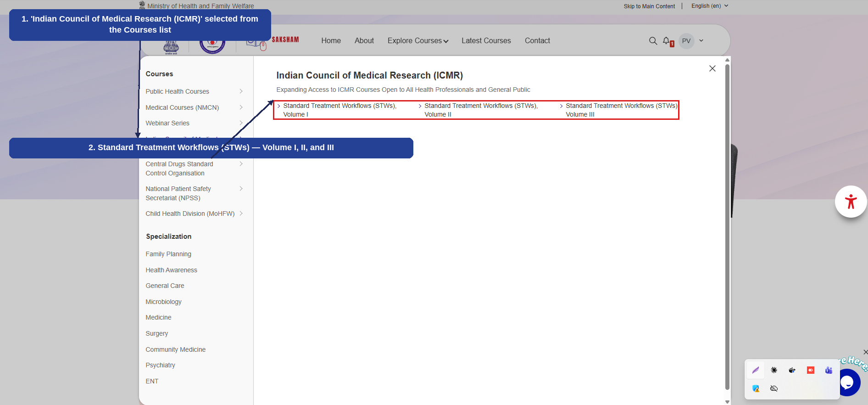Click the scrollbar up arrow

point(727,60)
